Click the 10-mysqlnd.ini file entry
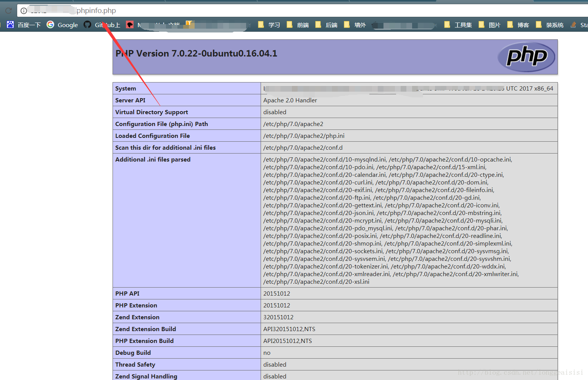 [x=325, y=159]
